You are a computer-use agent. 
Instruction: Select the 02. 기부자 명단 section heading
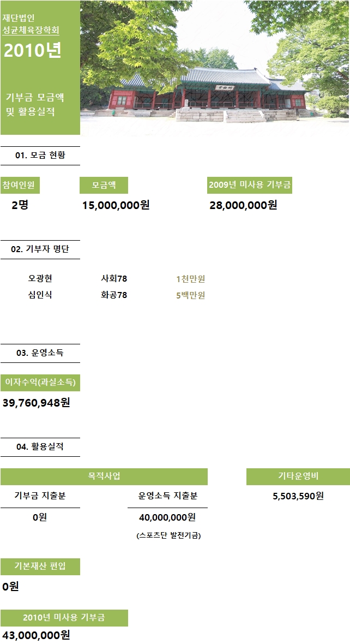click(40, 249)
